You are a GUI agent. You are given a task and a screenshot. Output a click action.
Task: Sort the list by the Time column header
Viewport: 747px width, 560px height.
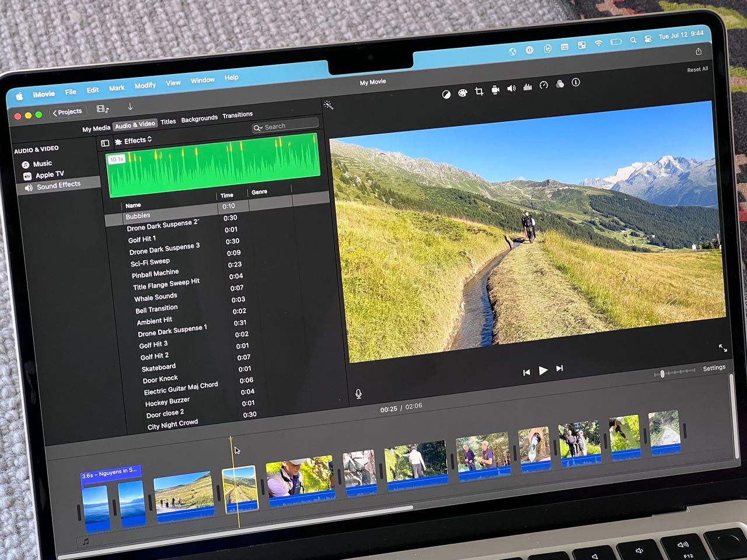coord(227,195)
